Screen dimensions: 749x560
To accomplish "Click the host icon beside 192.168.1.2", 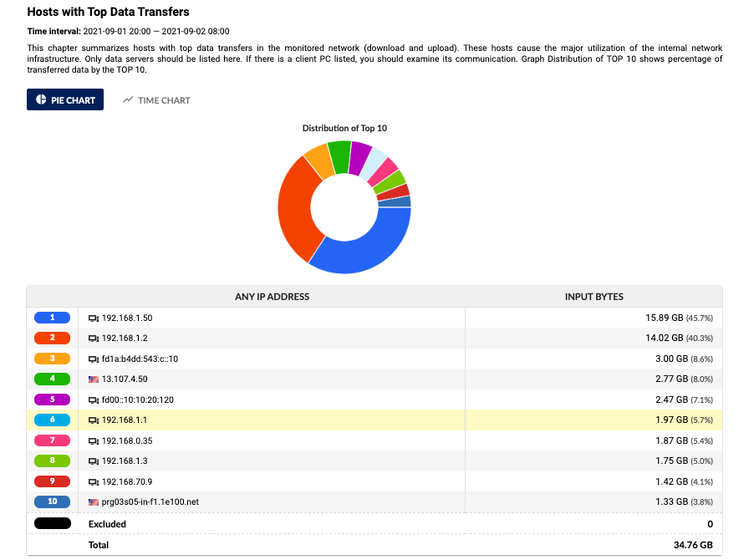I will coord(94,339).
